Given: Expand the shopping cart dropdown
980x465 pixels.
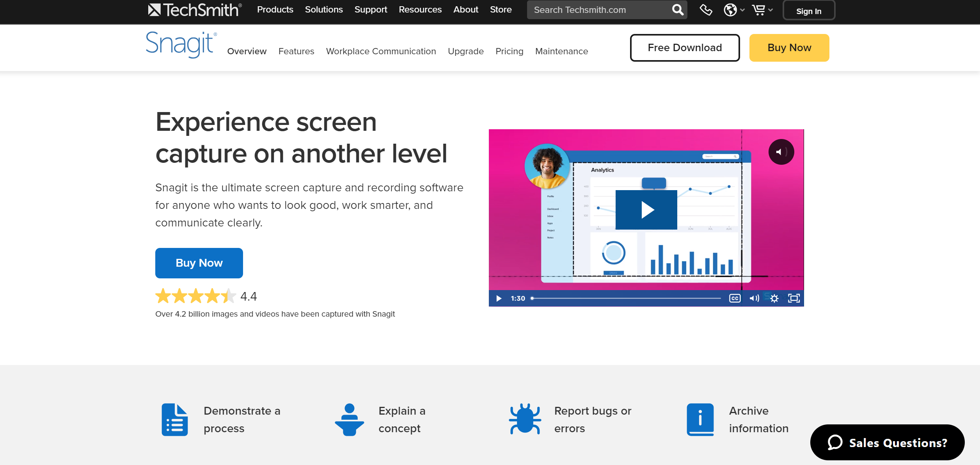Looking at the screenshot, I should click(x=762, y=10).
